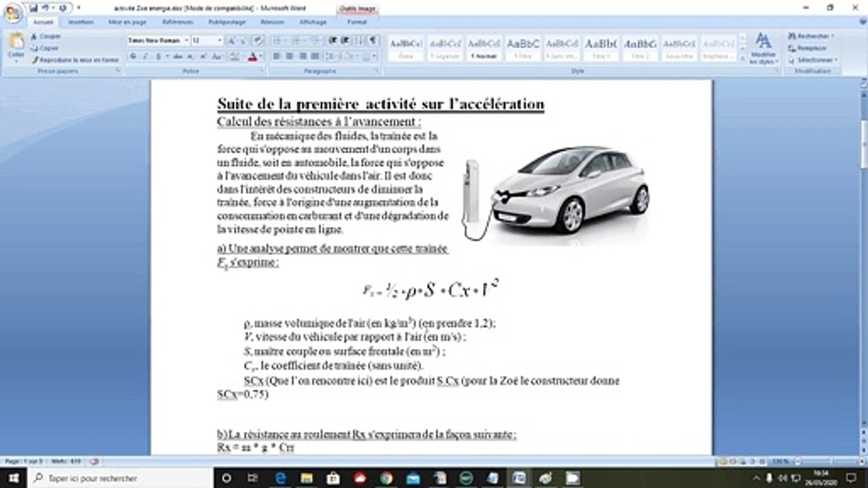Redo the action in quick access toolbar
The image size is (868, 488).
point(62,8)
